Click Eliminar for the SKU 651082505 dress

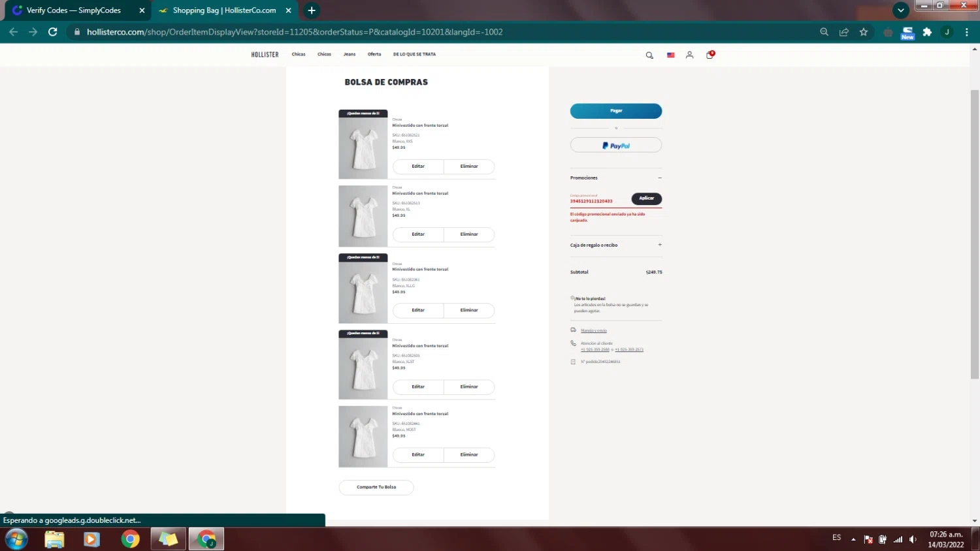tap(469, 386)
